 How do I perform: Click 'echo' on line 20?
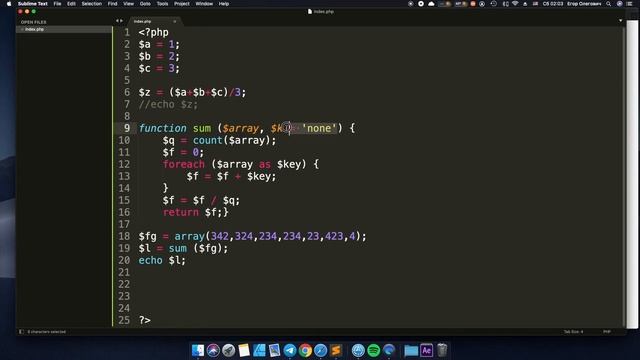[x=150, y=260]
